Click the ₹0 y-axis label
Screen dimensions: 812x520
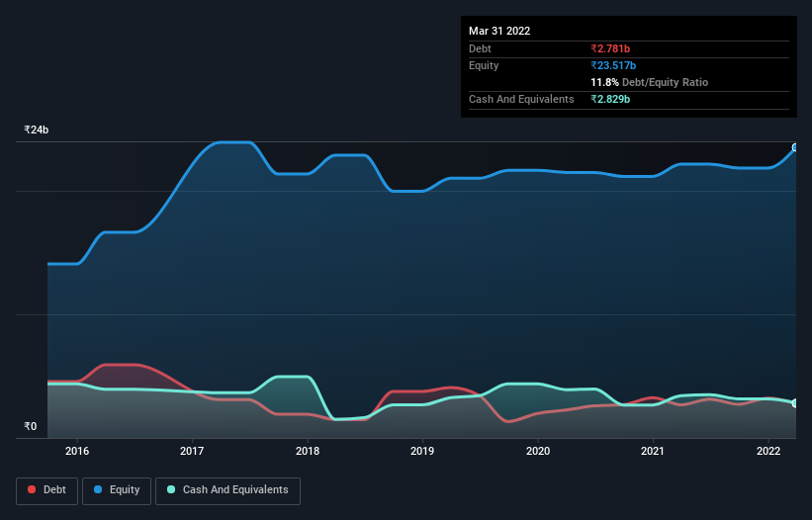click(x=31, y=426)
